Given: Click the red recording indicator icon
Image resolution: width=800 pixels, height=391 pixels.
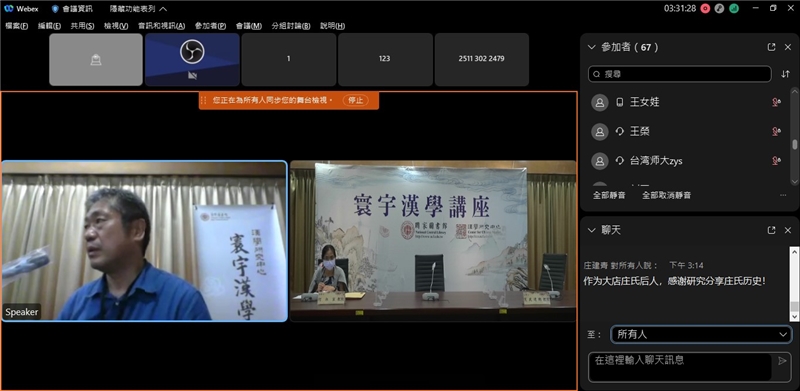Looking at the screenshot, I should click(x=706, y=9).
